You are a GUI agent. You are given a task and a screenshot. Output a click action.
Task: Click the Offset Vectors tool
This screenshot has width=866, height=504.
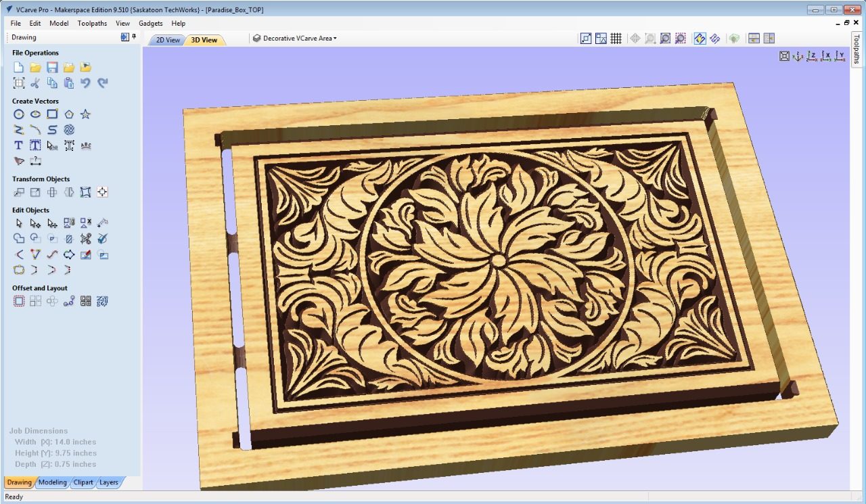click(19, 301)
